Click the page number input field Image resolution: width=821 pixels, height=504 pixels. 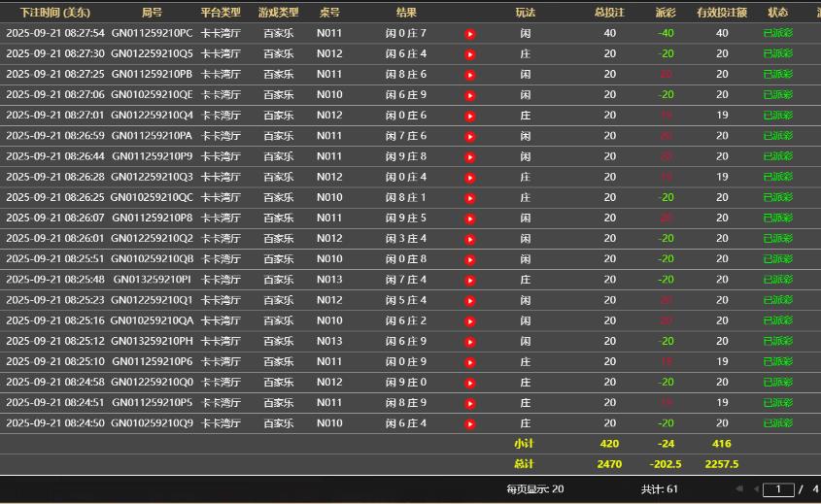(x=778, y=489)
